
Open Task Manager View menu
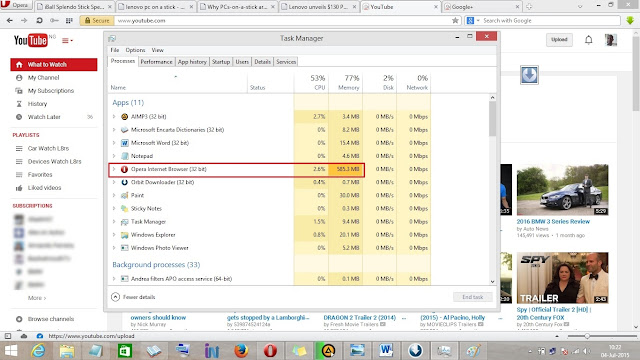click(158, 50)
